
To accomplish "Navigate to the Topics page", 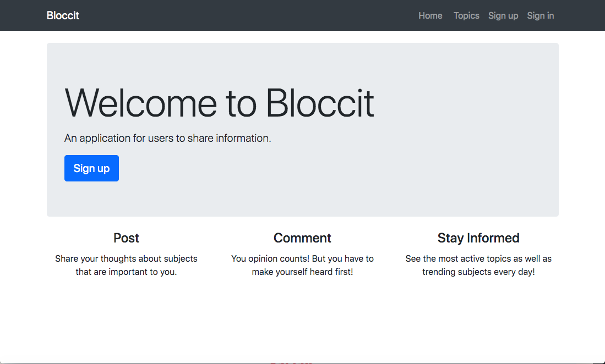I will (466, 15).
